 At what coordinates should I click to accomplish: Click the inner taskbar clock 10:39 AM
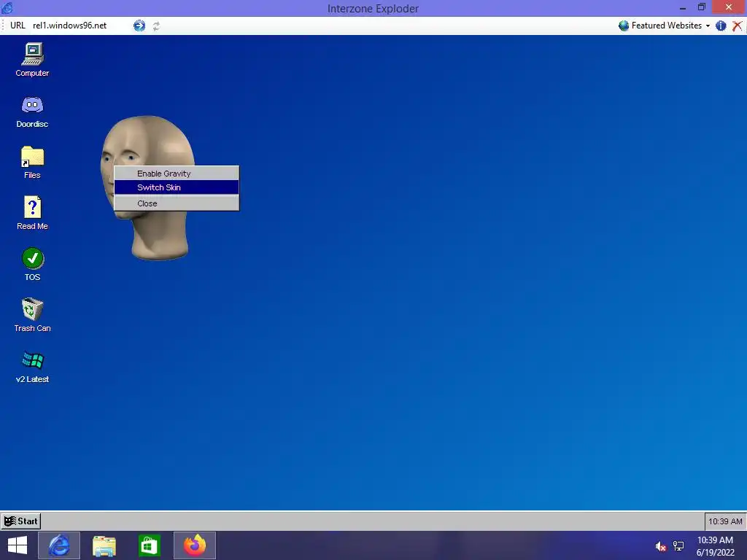click(x=725, y=521)
